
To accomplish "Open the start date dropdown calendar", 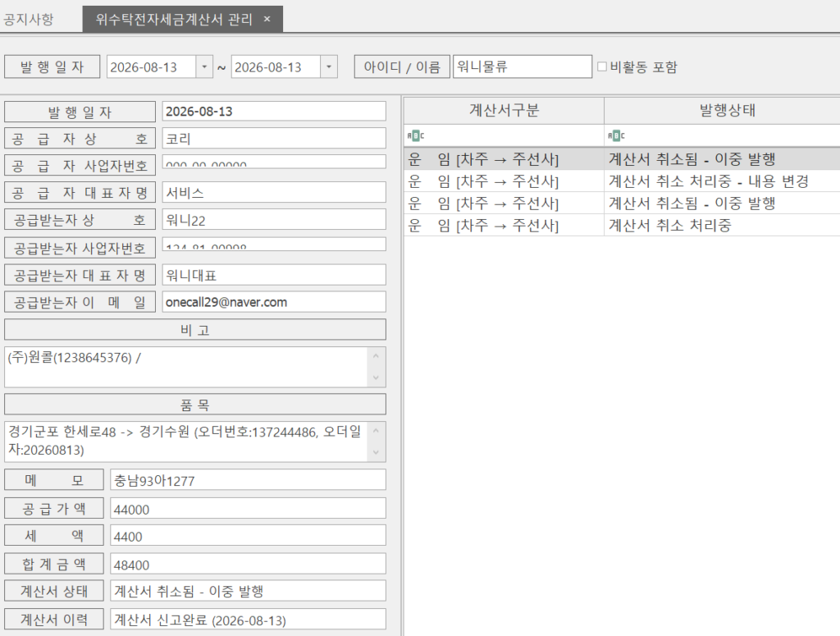I will (204, 67).
